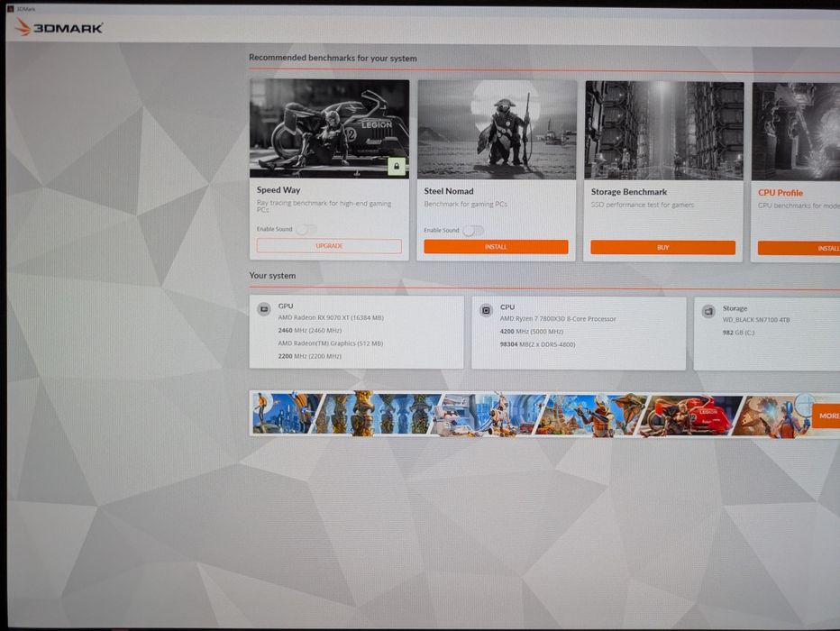Install the CPU Profile benchmark
The width and height of the screenshot is (840, 631).
[799, 249]
